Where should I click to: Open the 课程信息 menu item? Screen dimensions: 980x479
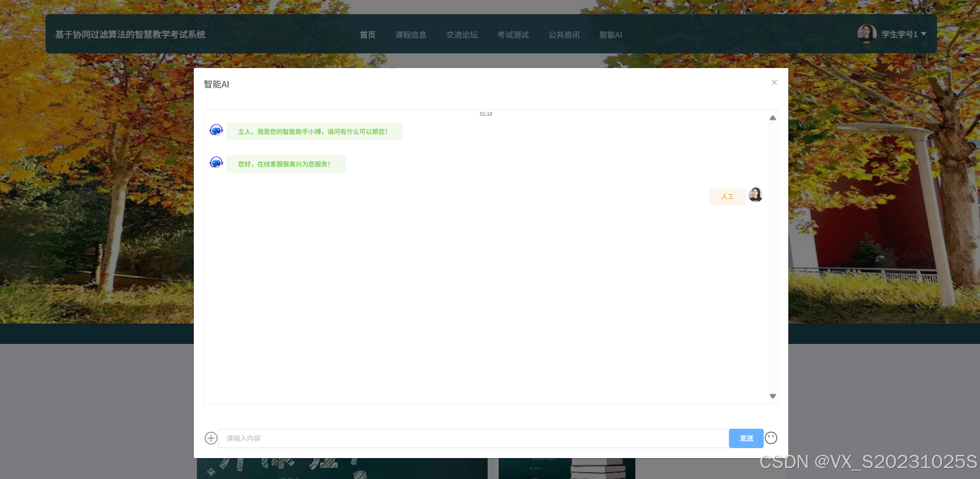click(411, 35)
